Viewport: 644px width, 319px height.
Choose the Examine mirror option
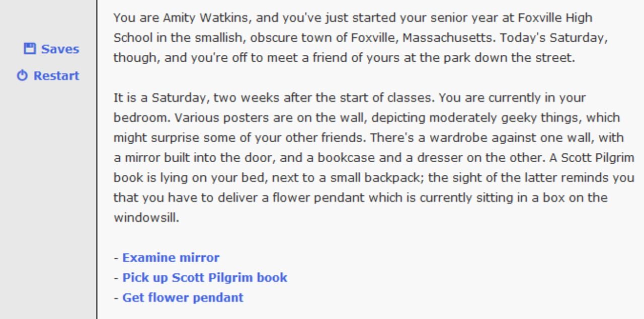[x=171, y=258]
